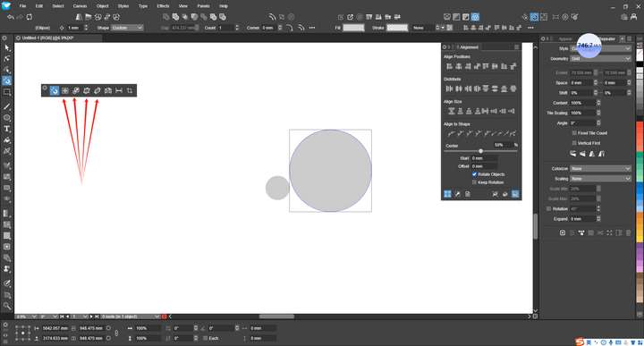Click the Stroke color swatch
The image size is (644, 346).
pos(397,28)
